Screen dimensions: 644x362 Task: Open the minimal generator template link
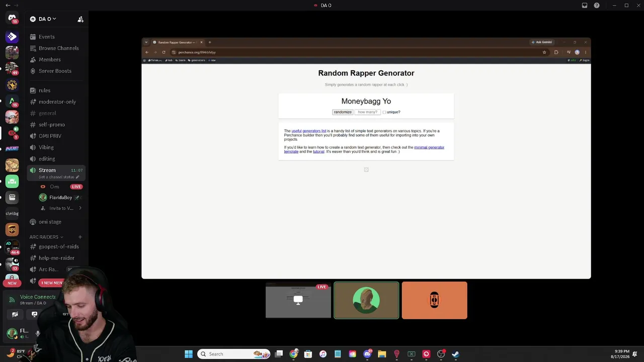[x=364, y=149]
